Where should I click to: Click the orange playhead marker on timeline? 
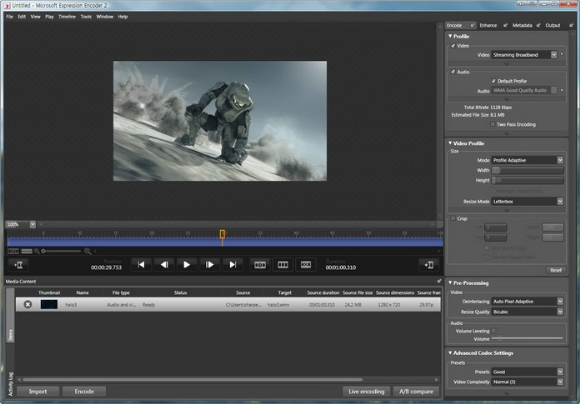click(222, 234)
